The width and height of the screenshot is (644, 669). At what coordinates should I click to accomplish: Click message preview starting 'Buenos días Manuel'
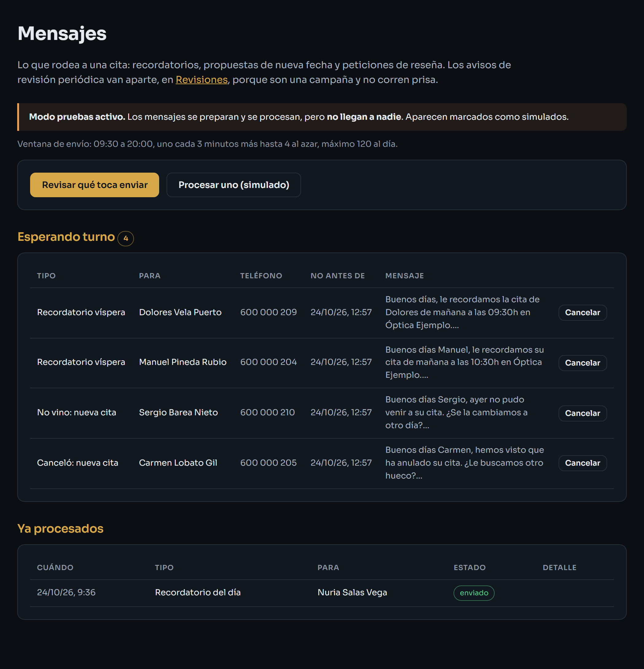click(465, 362)
